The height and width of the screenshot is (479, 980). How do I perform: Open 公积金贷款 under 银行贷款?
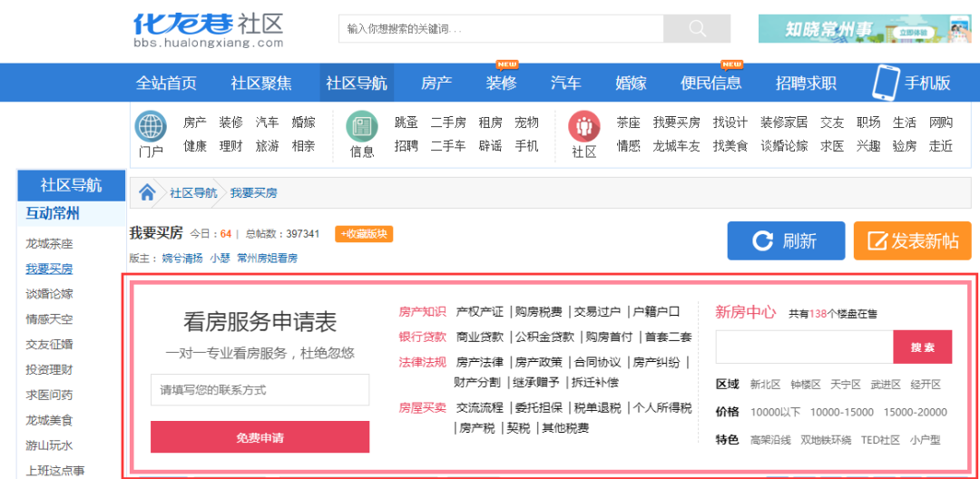click(544, 337)
